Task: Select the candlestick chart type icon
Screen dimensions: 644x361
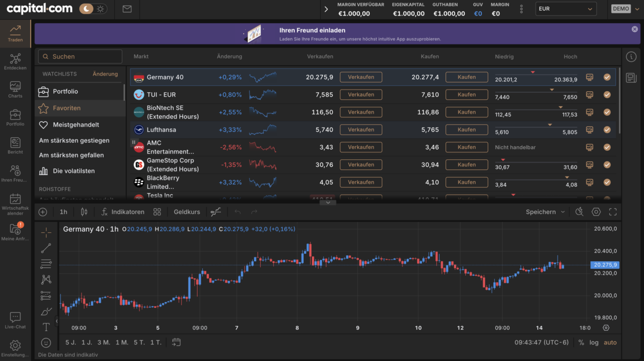Action: point(83,211)
